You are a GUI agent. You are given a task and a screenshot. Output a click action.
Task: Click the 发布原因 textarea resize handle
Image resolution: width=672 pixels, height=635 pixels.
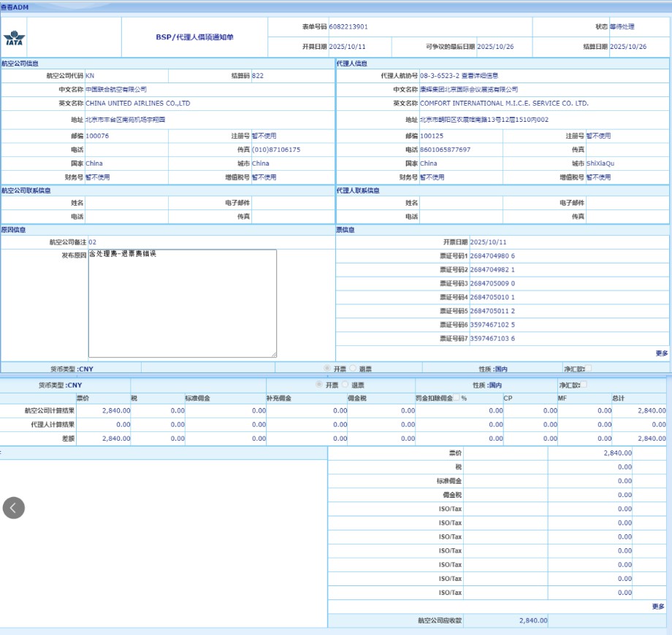point(273,354)
